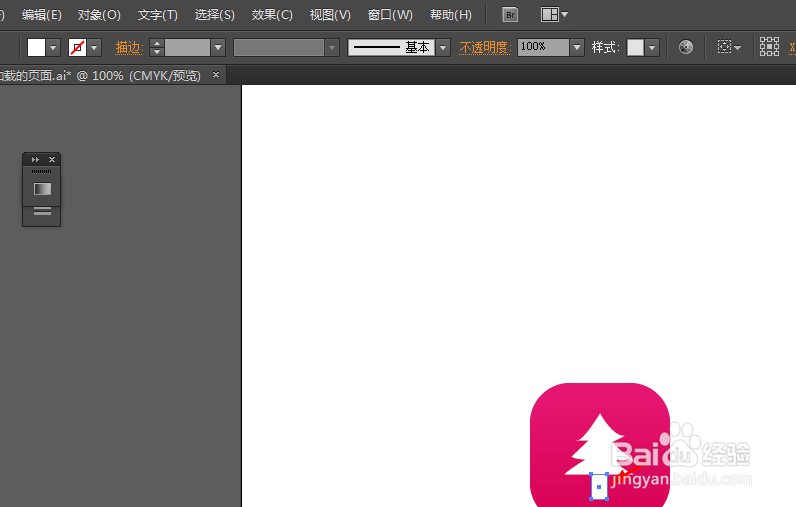Expand the 基本 brush definition dropdown
This screenshot has height=507, width=796.
click(443, 48)
